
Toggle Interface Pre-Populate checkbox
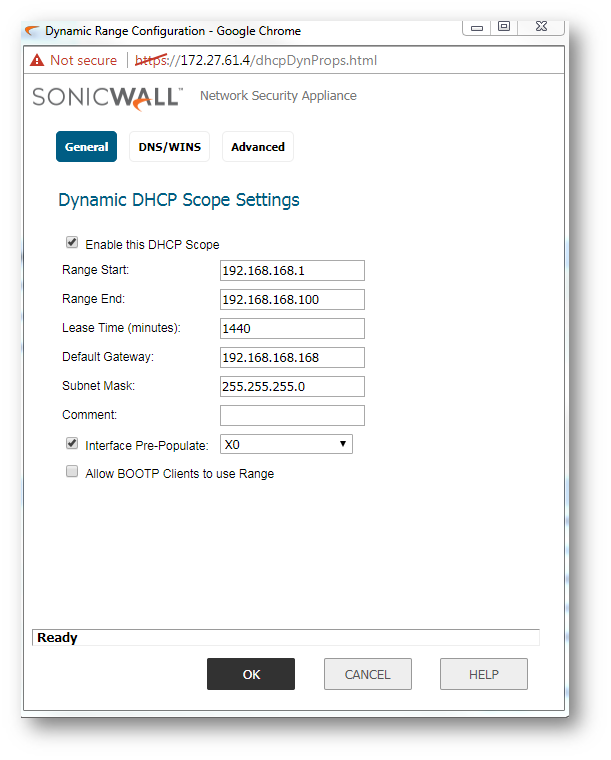(x=72, y=443)
